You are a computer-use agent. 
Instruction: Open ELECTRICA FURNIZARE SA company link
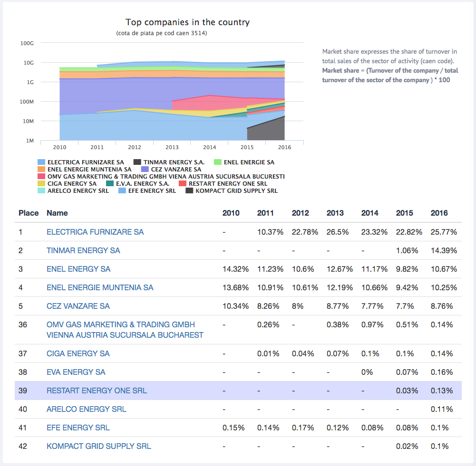point(95,232)
